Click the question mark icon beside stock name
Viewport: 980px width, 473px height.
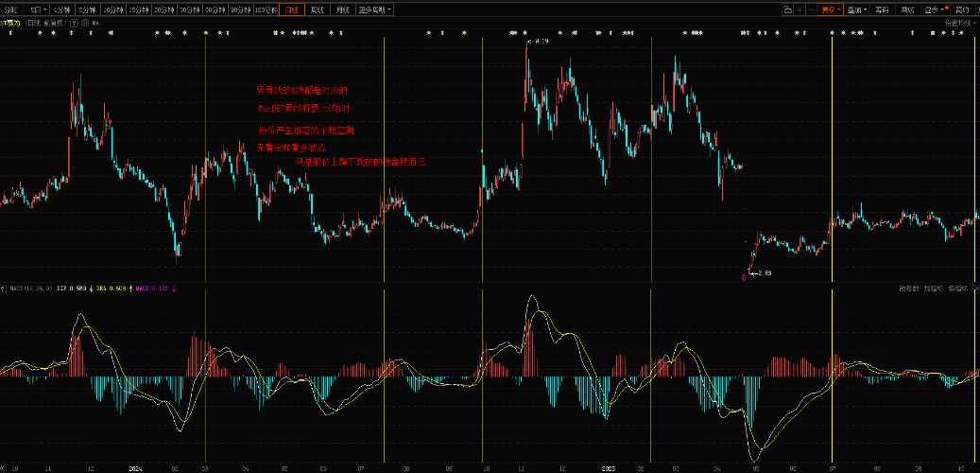pos(74,23)
